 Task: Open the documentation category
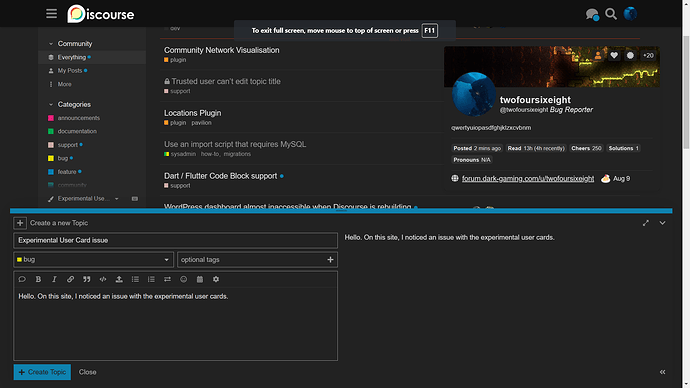pos(77,131)
